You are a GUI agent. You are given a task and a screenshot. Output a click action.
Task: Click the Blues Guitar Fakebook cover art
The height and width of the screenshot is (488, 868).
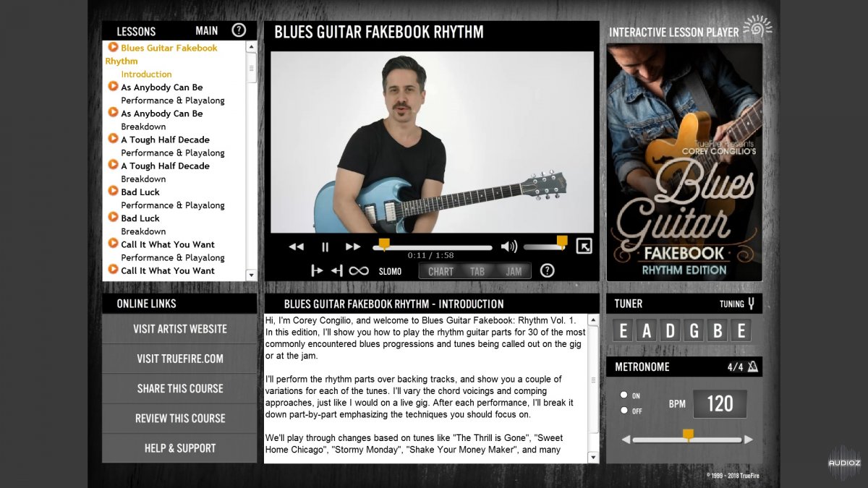(684, 162)
